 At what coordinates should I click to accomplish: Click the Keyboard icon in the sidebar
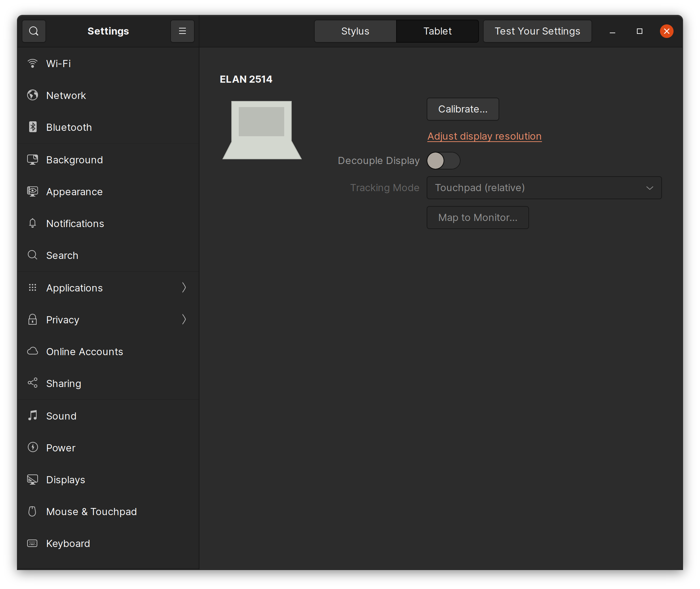coord(33,543)
